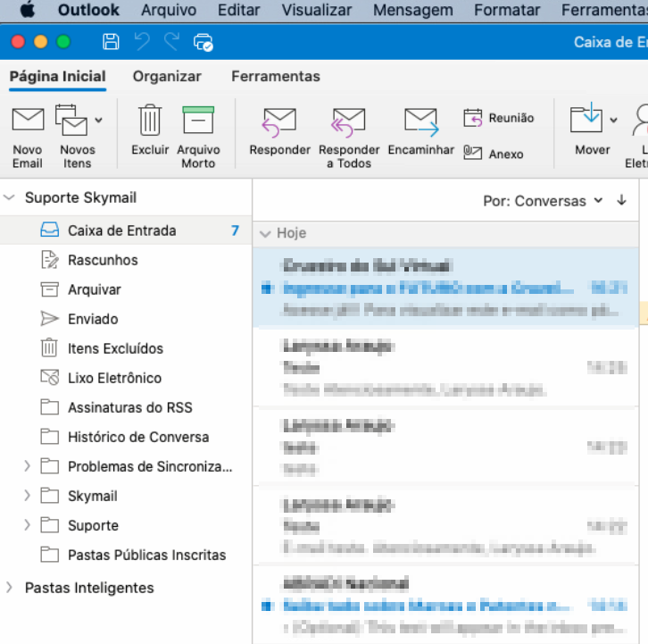Screen dimensions: 648x644
Task: Click the Mover folder icon
Action: (x=586, y=118)
